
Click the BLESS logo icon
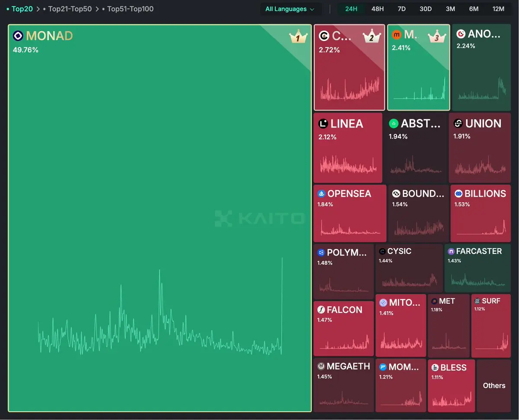click(435, 368)
